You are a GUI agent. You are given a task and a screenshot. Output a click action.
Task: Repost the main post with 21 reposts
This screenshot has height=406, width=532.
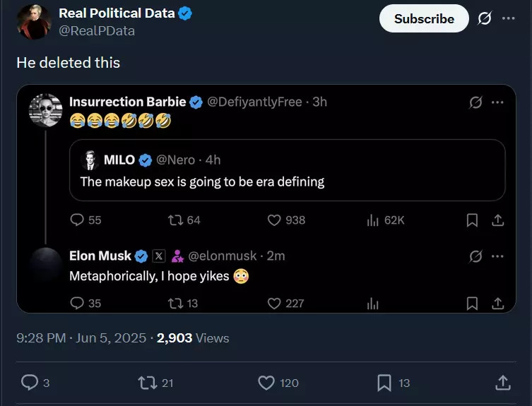pos(147,383)
